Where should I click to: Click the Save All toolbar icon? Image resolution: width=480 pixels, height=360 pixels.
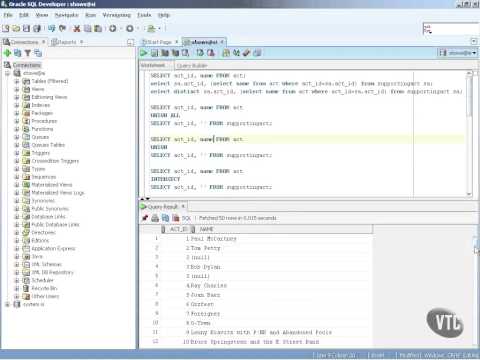[37, 29]
